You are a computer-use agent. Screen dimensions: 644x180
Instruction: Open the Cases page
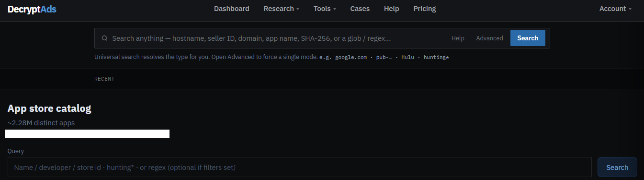click(x=360, y=9)
